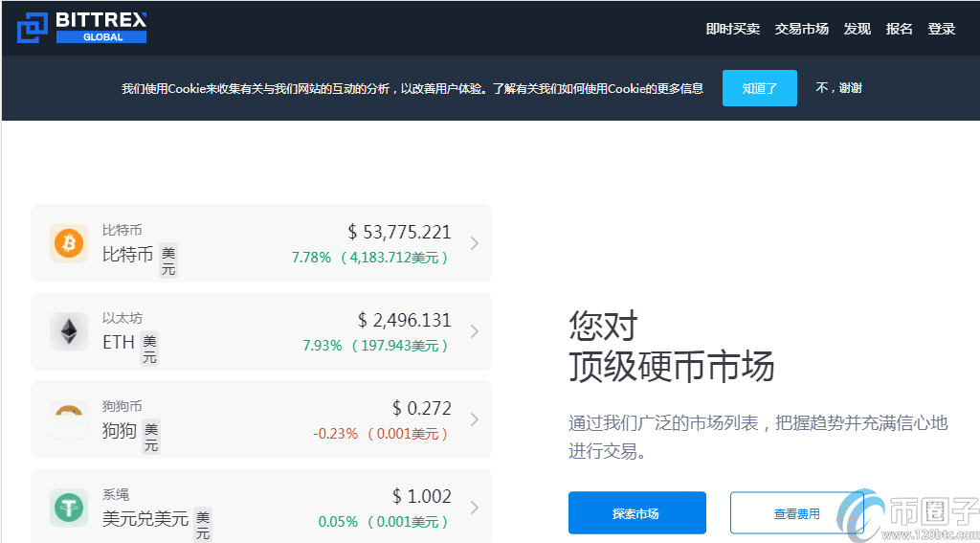This screenshot has height=543, width=980.
Task: Expand the ETH row chevron arrow
Action: pos(474,331)
